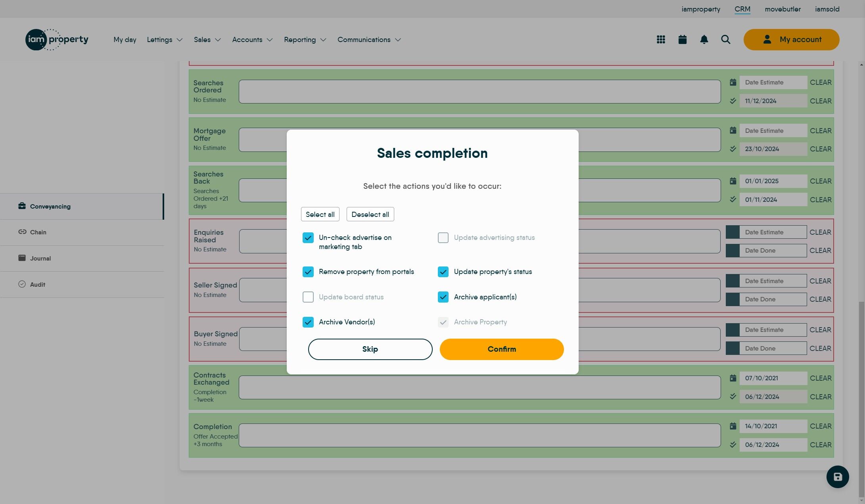Click the Contracts Exchanged notes field
Screen dimensions: 865x504
coord(479,387)
